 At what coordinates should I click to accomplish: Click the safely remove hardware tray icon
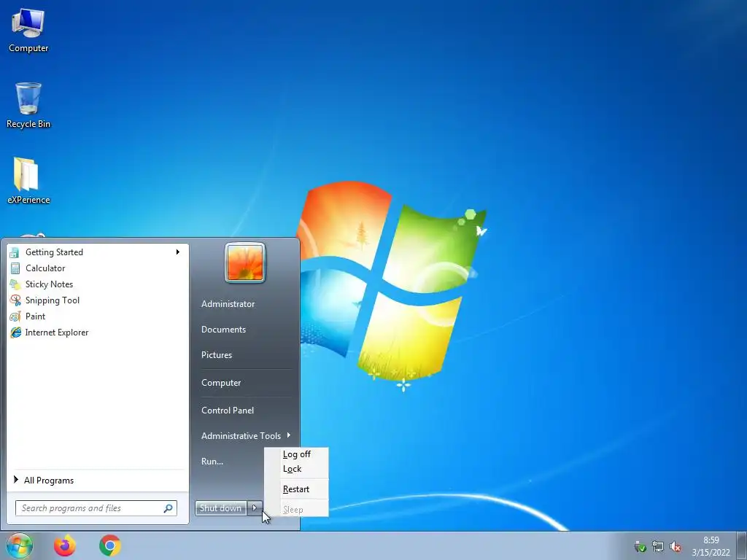(640, 547)
